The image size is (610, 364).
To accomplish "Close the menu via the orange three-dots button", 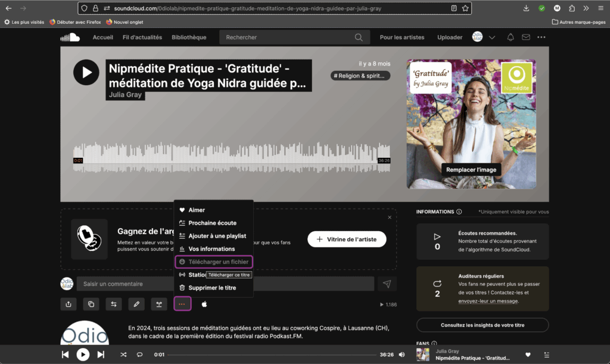I will (x=182, y=304).
